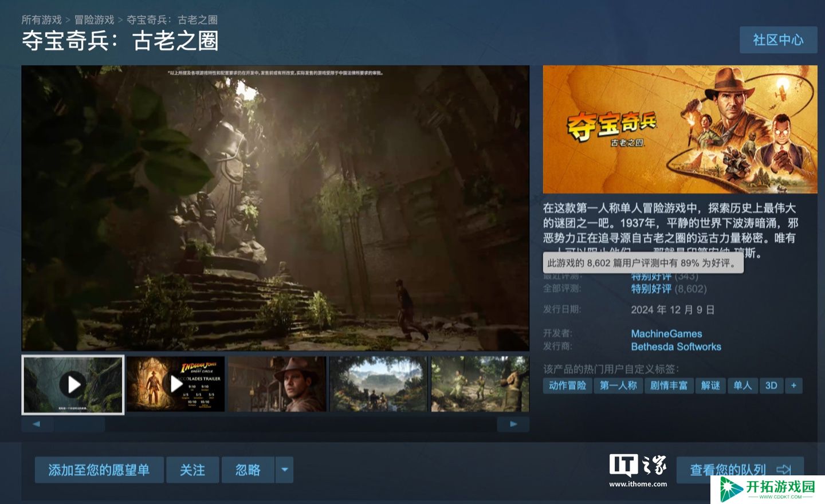Select the jungle landscape screenshot thumbnail
The width and height of the screenshot is (825, 504).
click(379, 384)
